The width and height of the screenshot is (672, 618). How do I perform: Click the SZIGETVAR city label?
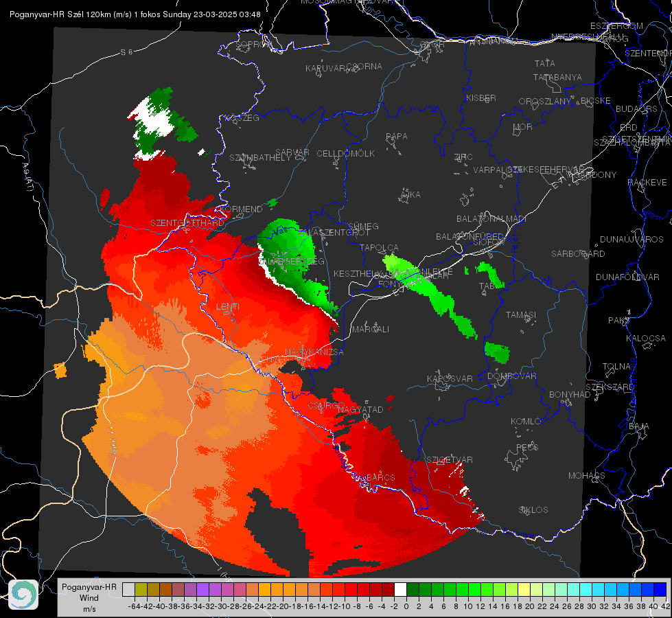point(450,460)
